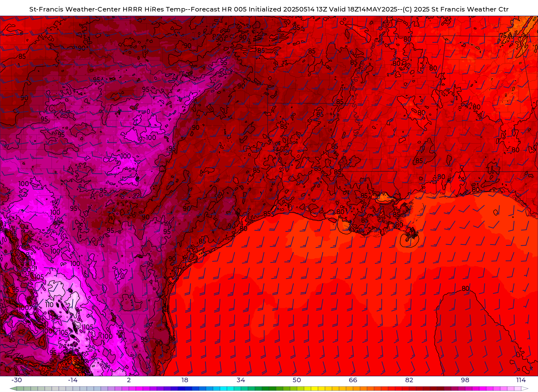The width and height of the screenshot is (538, 392).
Task: Select the 'St-Francis Weather-Center' title text
Action: click(x=75, y=9)
